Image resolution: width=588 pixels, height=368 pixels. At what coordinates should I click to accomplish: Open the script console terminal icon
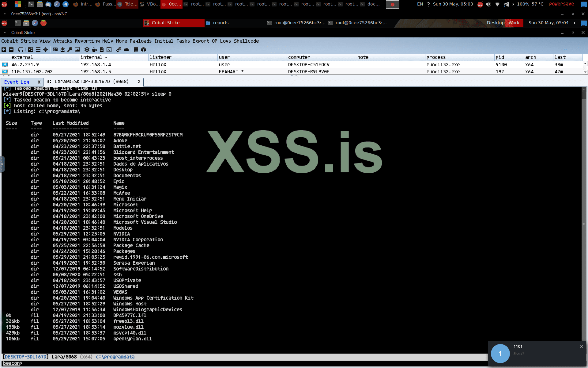tap(109, 49)
